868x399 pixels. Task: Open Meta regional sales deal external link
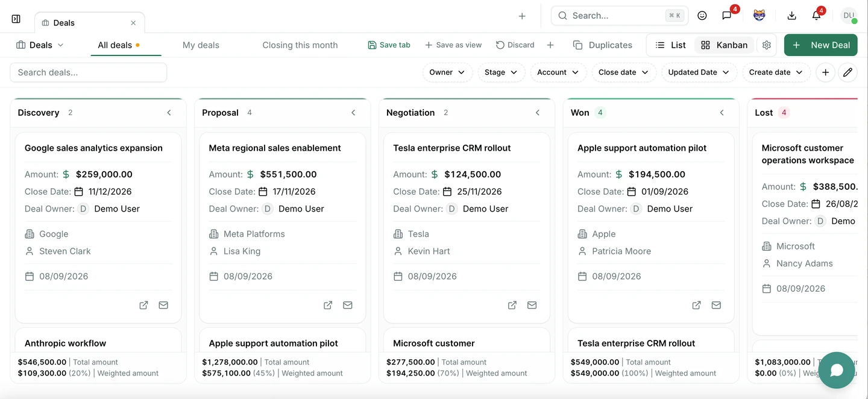tap(328, 306)
